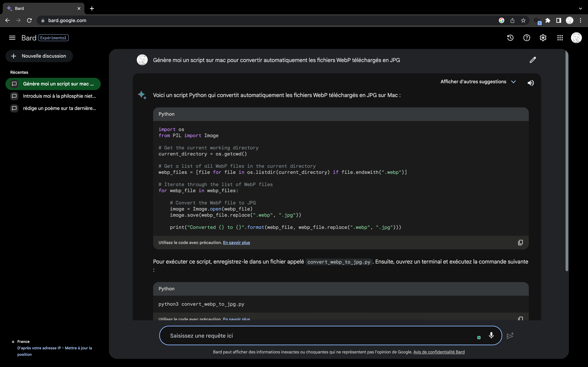Image resolution: width=588 pixels, height=367 pixels.
Task: Edit the prompt with pencil icon
Action: [533, 60]
